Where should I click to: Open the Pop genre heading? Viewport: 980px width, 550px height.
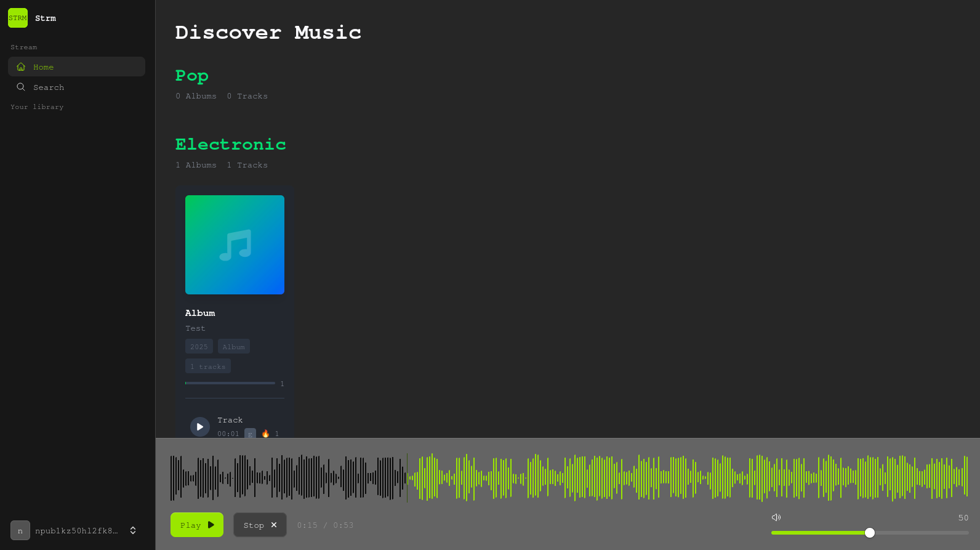191,75
